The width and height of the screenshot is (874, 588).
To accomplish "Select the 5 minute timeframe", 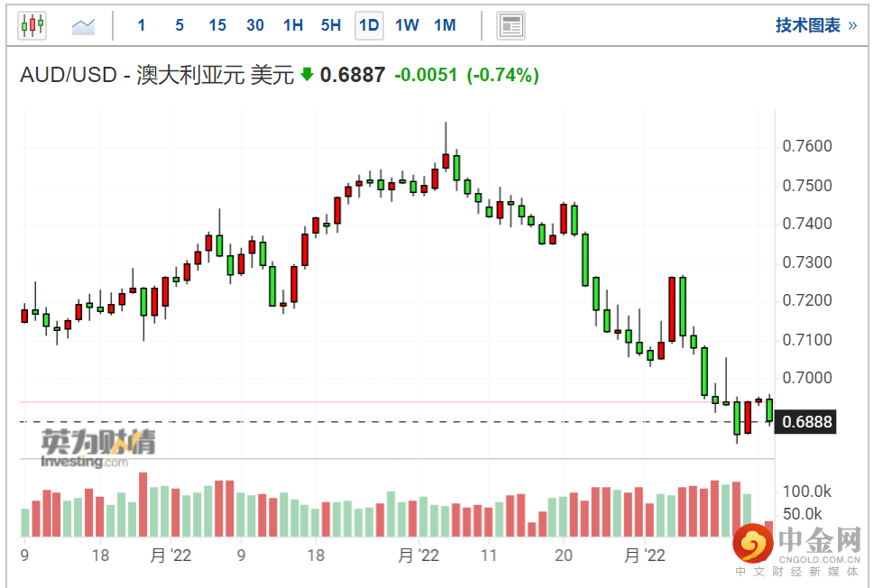I will pyautogui.click(x=179, y=25).
